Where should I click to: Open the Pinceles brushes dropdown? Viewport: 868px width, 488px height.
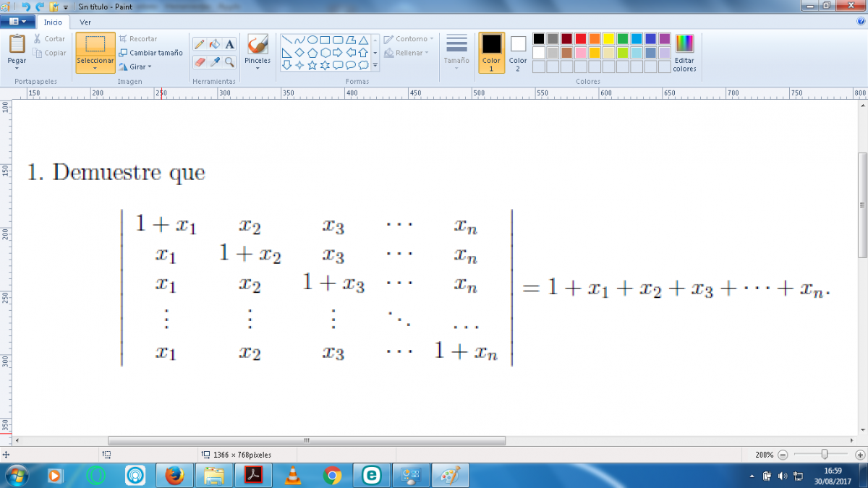tap(258, 67)
